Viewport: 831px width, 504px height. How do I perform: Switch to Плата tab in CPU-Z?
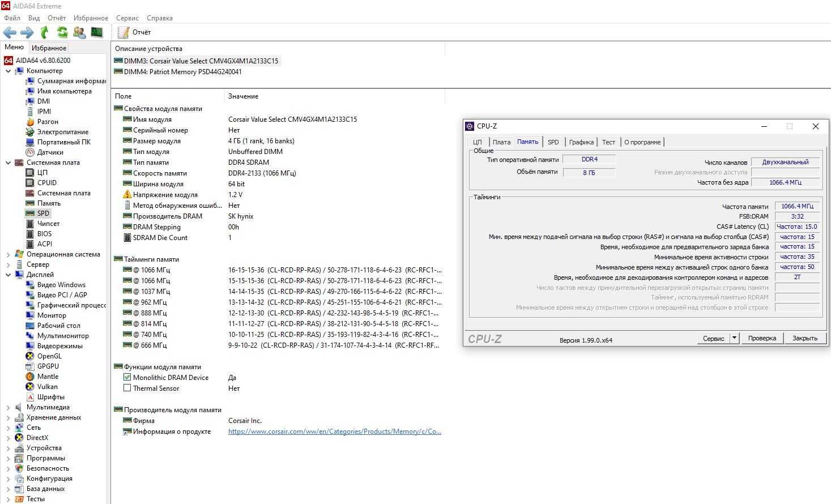(x=501, y=142)
